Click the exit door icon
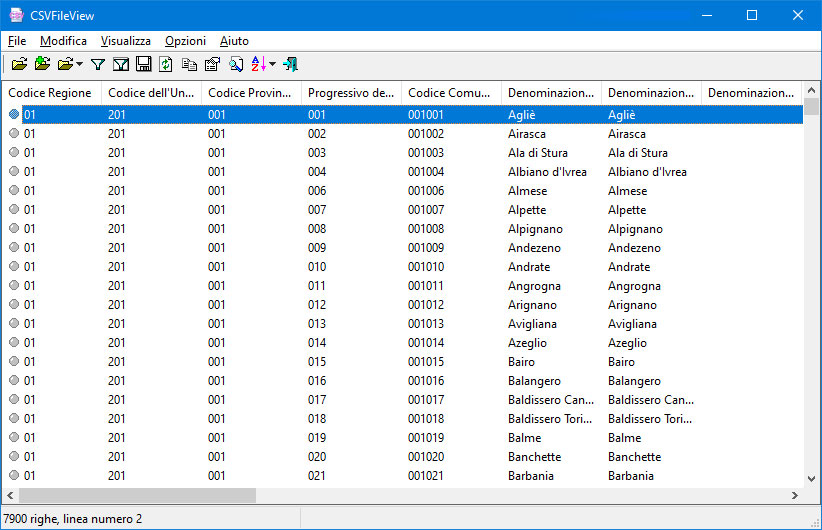Viewport: 822px width, 530px height. pyautogui.click(x=290, y=64)
